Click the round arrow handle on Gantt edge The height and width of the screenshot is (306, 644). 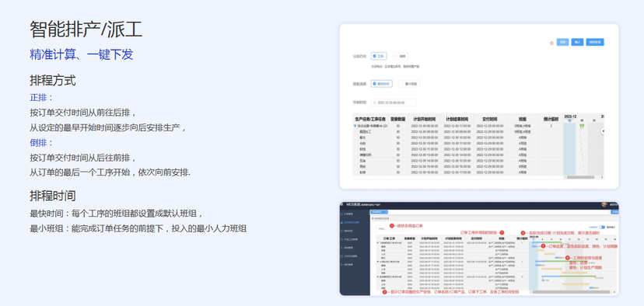(603, 130)
